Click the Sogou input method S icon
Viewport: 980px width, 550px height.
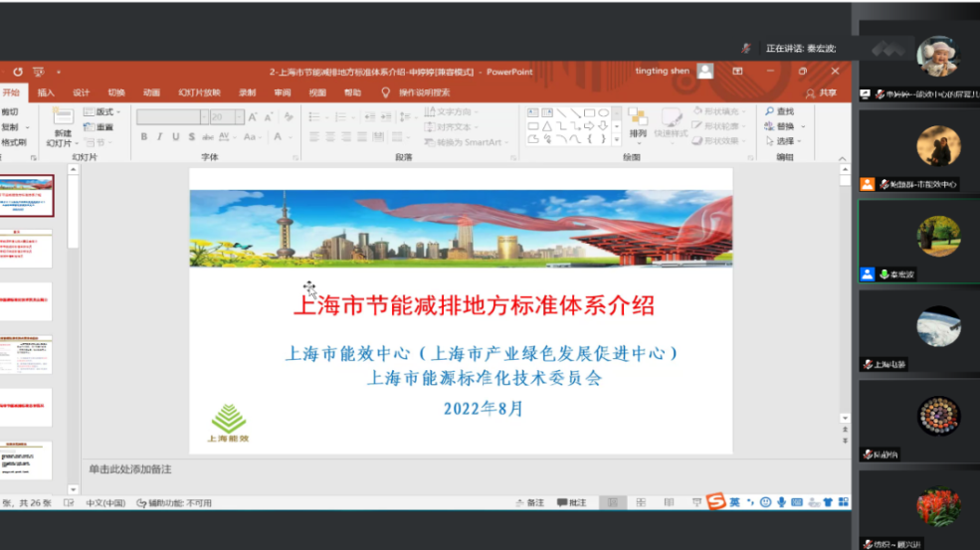tap(716, 502)
